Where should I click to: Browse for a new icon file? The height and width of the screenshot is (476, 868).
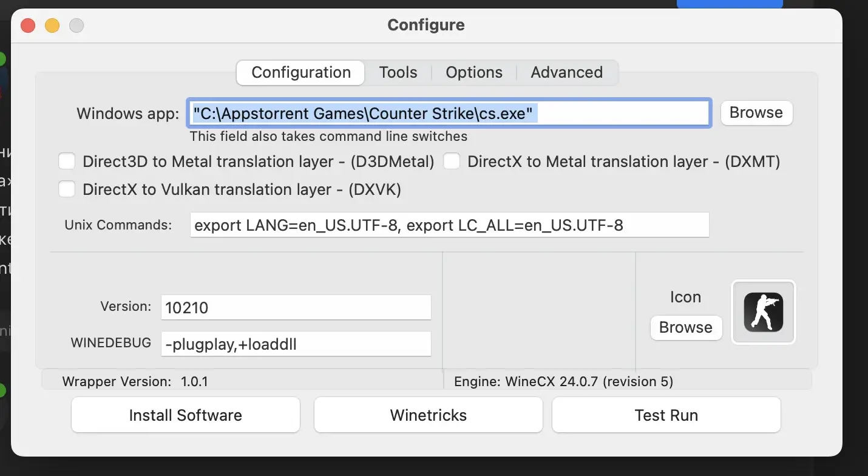(x=686, y=328)
